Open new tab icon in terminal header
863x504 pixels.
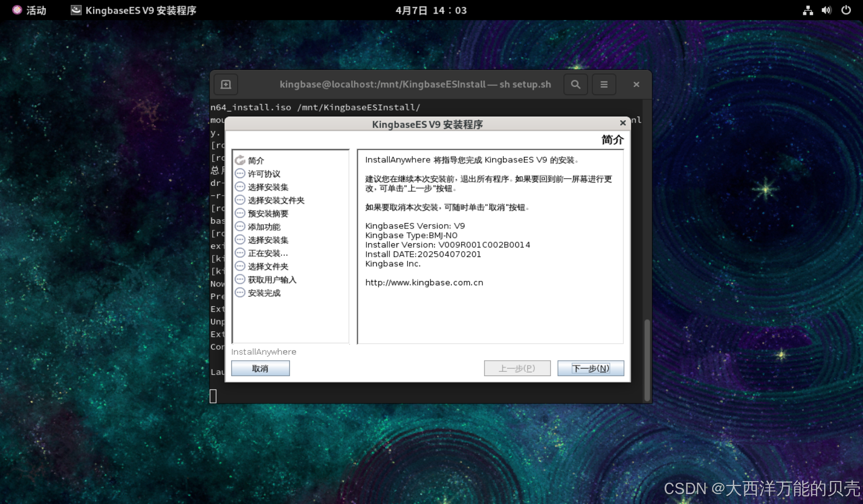pos(226,84)
